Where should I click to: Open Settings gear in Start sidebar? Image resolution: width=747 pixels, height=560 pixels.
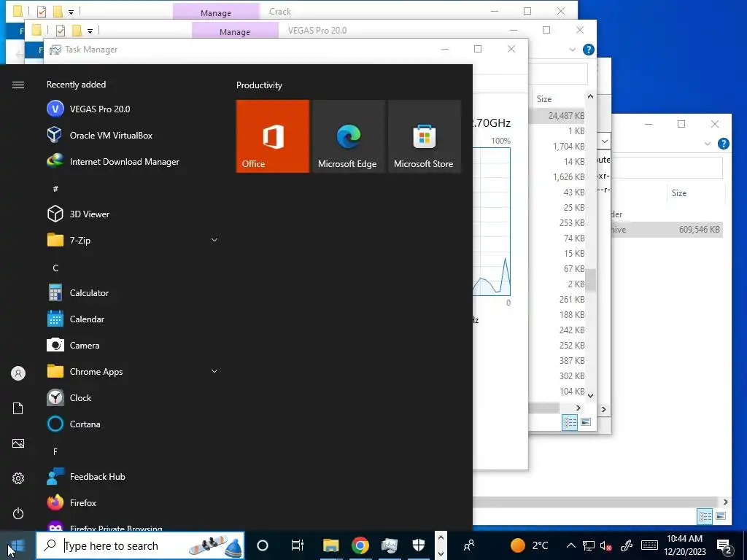click(18, 478)
